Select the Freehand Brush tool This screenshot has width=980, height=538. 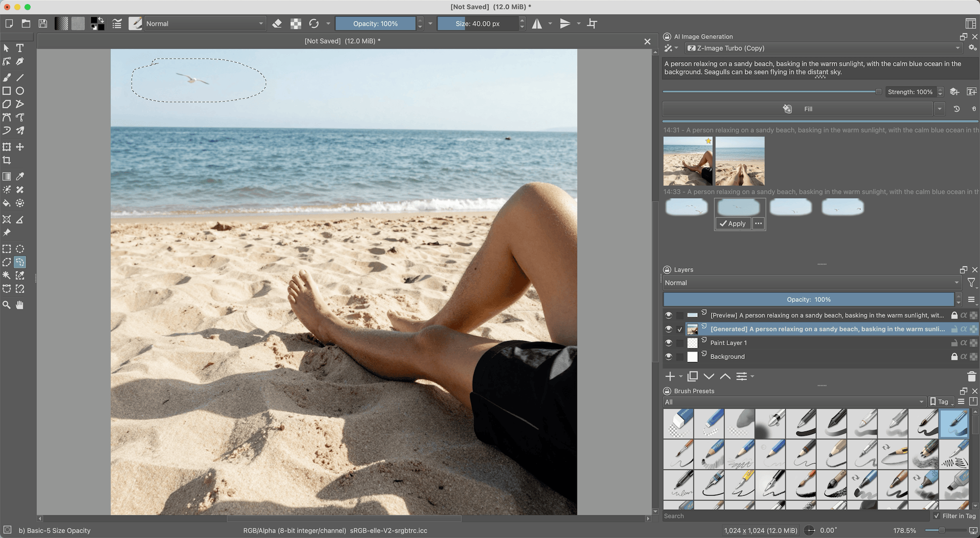[7, 78]
